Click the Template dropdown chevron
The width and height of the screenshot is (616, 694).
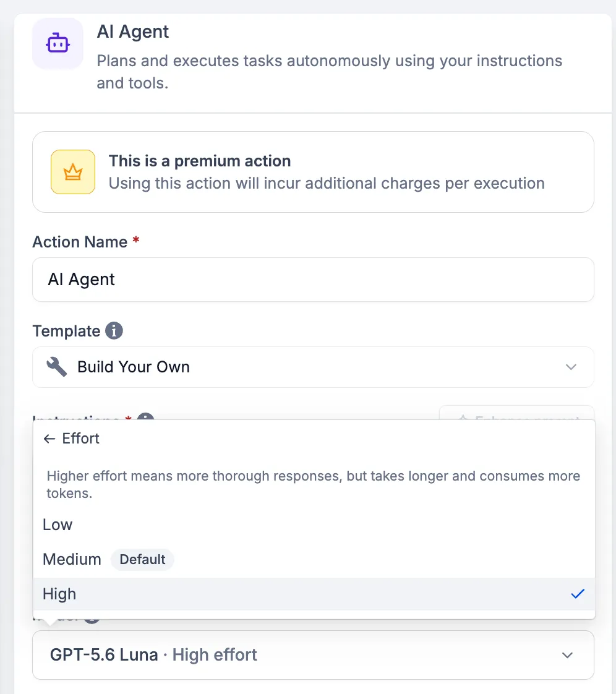[571, 367]
